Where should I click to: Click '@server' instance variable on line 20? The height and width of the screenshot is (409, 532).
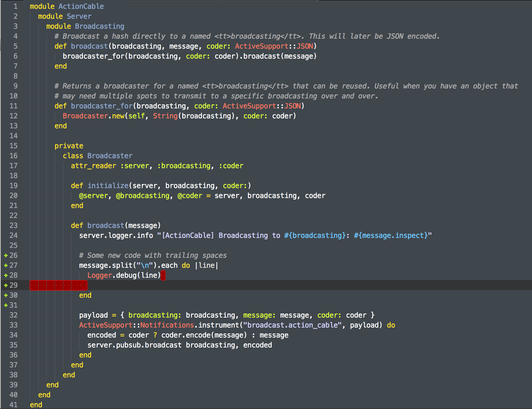click(x=94, y=196)
